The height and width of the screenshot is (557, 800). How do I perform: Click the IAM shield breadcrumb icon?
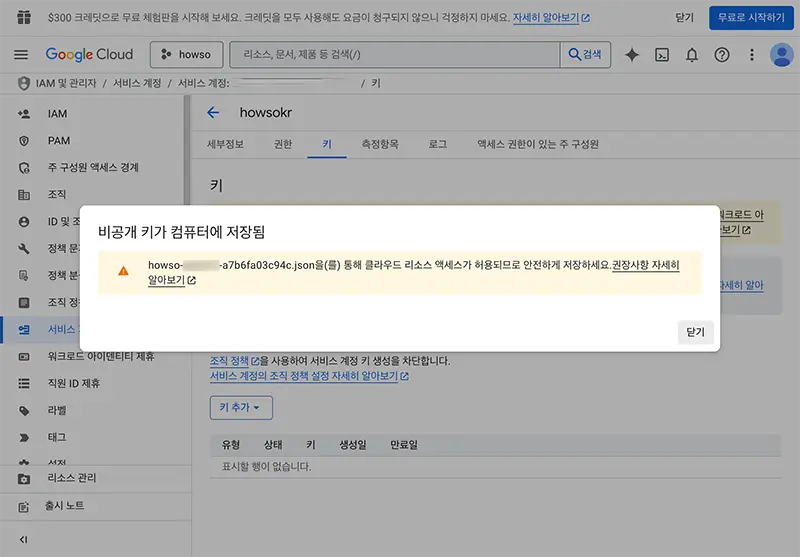pos(23,83)
